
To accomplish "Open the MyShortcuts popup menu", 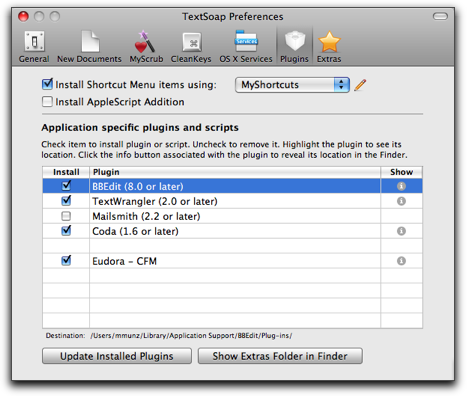I will [292, 85].
